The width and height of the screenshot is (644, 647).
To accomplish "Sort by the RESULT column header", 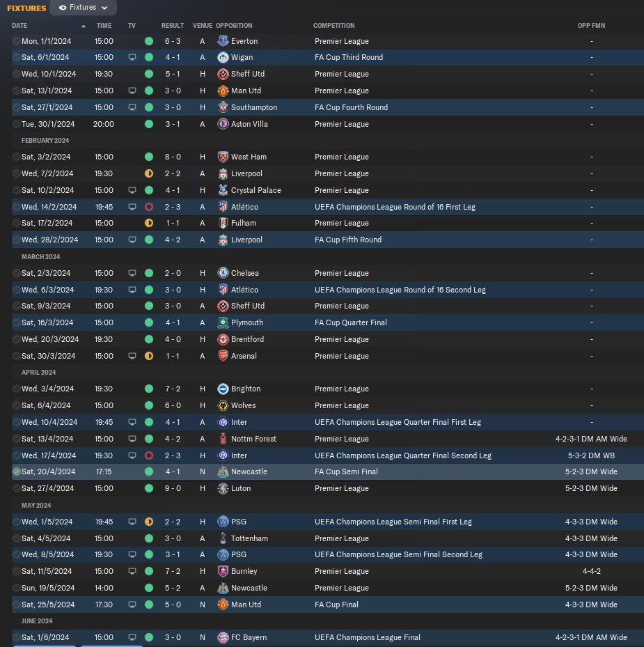I will tap(173, 26).
